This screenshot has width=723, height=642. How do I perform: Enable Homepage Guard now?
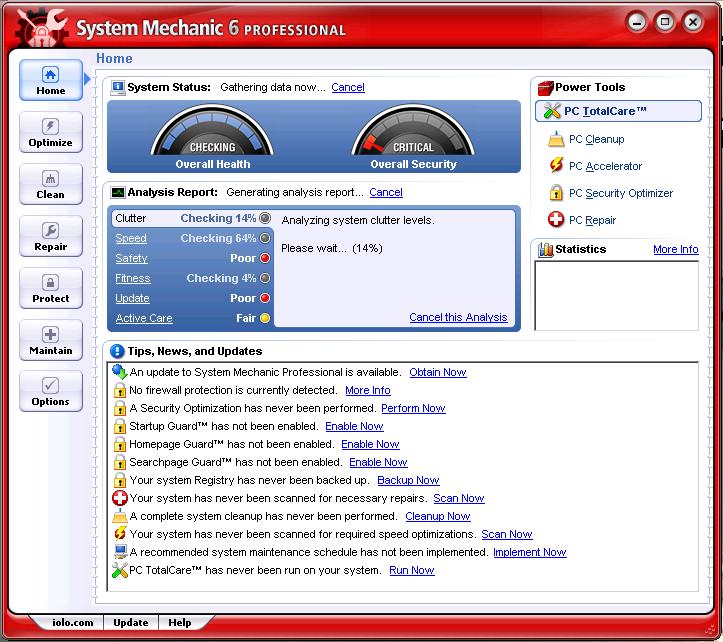click(x=370, y=444)
